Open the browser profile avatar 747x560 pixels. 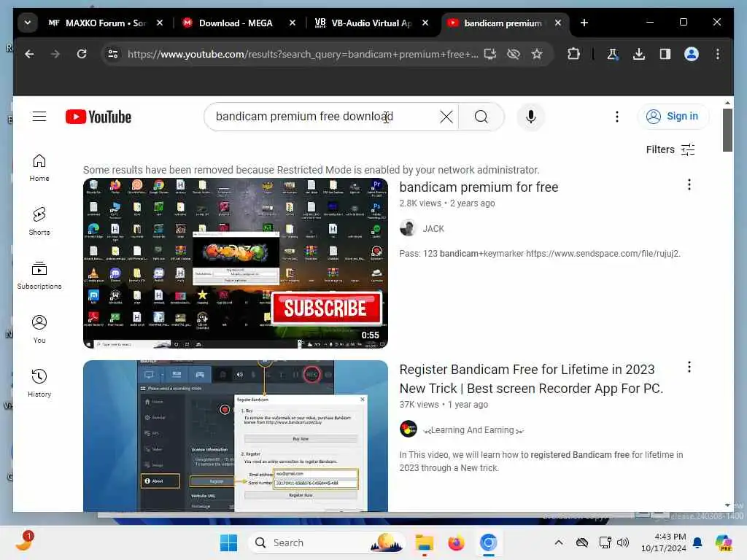coord(692,54)
